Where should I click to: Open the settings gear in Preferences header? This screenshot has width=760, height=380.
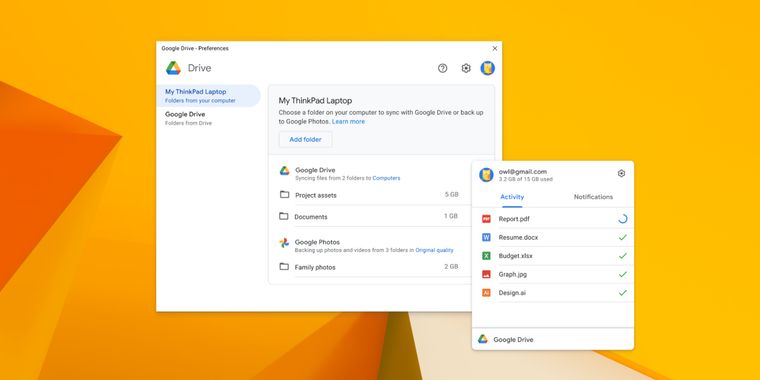coord(466,68)
